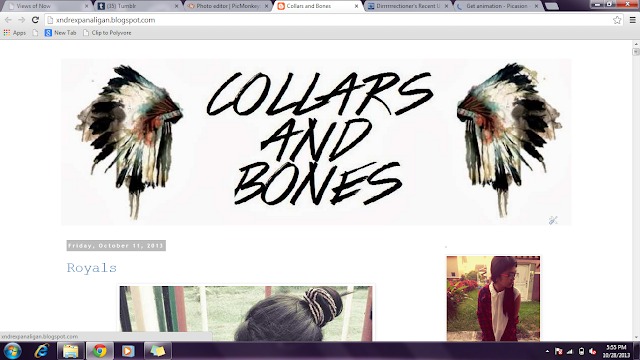Bookmark this page with the star icon
Image resolution: width=640 pixels, height=360 pixels.
(617, 20)
